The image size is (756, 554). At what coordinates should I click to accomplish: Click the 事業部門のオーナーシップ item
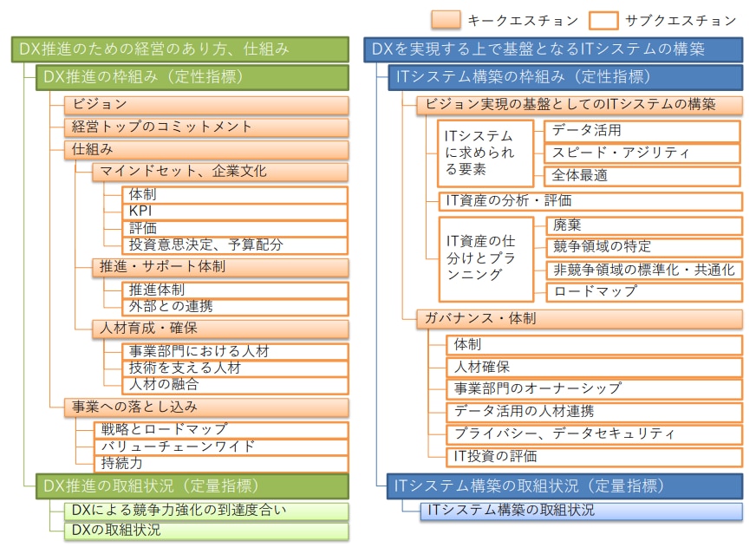pyautogui.click(x=594, y=388)
